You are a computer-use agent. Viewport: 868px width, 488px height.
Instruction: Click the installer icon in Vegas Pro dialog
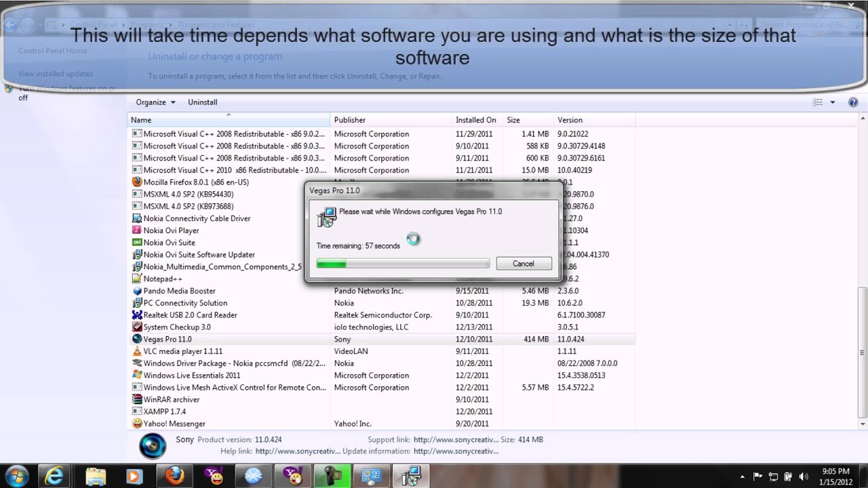(x=327, y=217)
